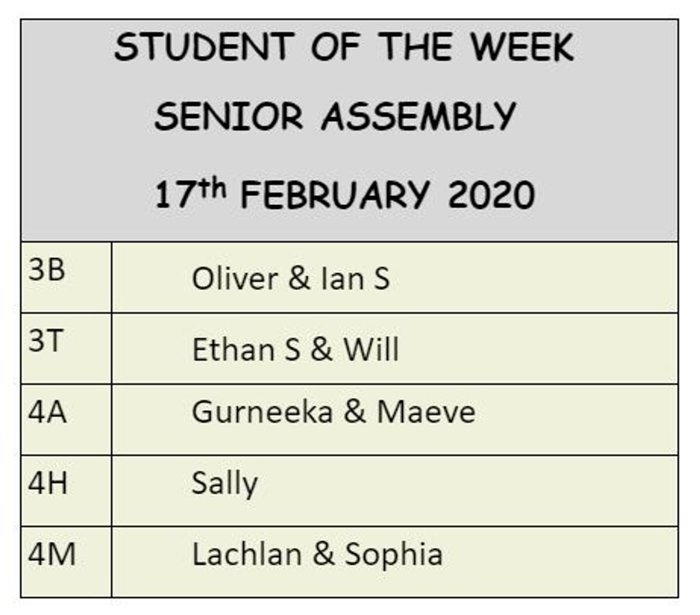This screenshot has width=700, height=615.
Task: Click the Oliver & Ian S cell
Action: coord(395,277)
